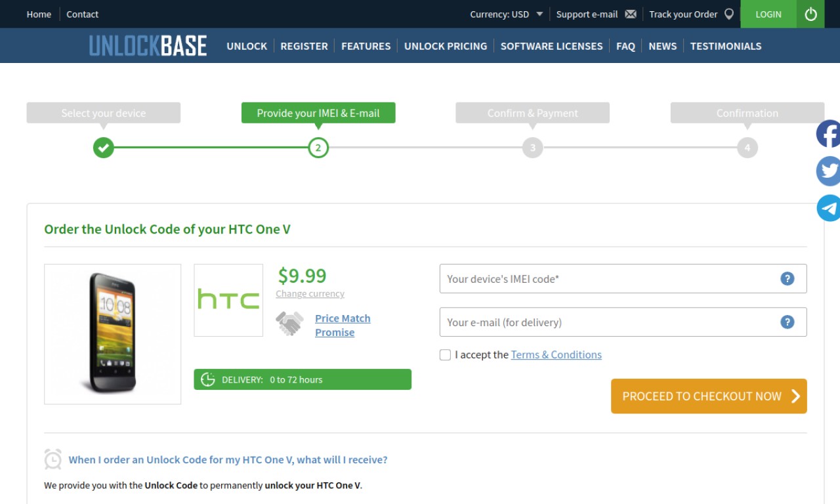
Task: Open the Twitter share icon
Action: coord(828,171)
